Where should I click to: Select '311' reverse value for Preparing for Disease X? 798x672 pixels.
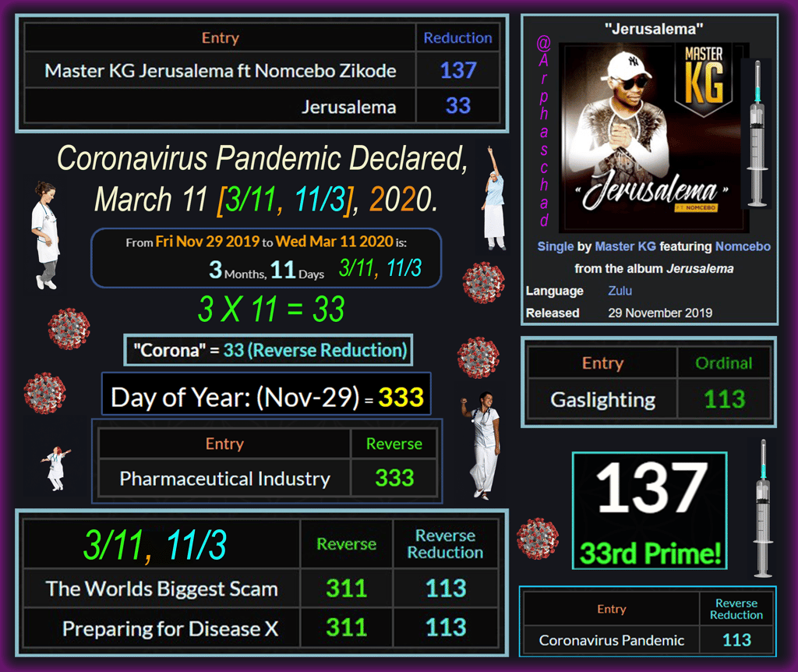pyautogui.click(x=347, y=628)
